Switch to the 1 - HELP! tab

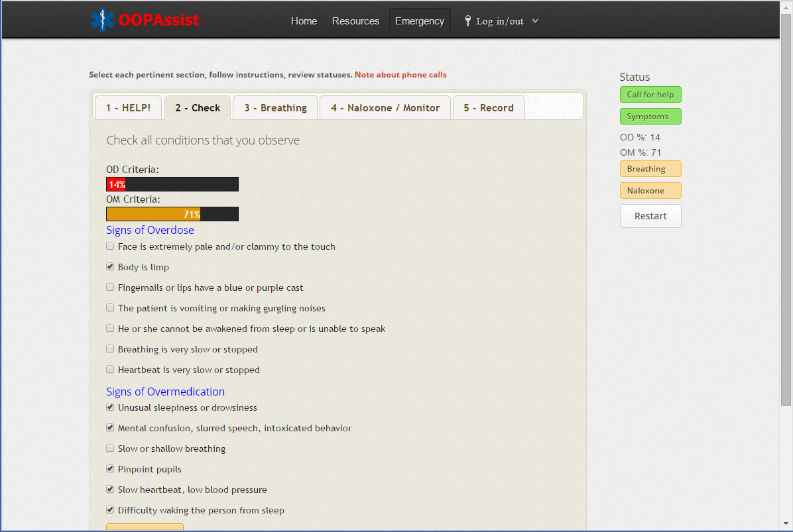(128, 107)
